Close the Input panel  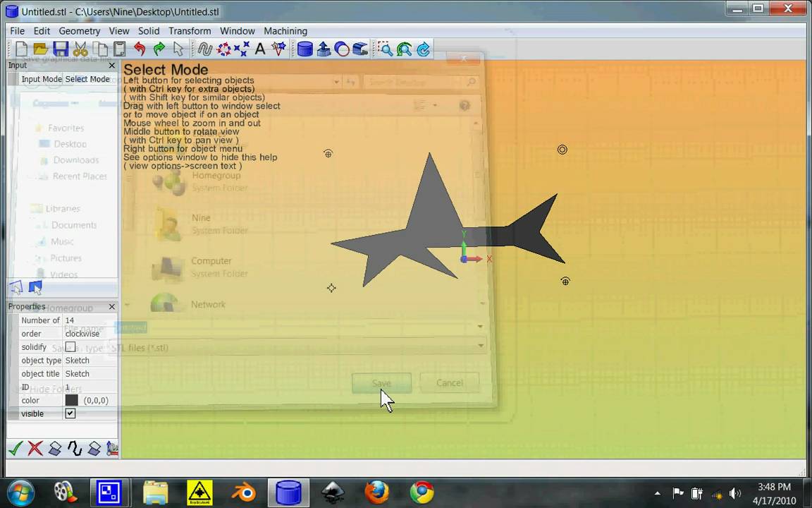pos(112,66)
